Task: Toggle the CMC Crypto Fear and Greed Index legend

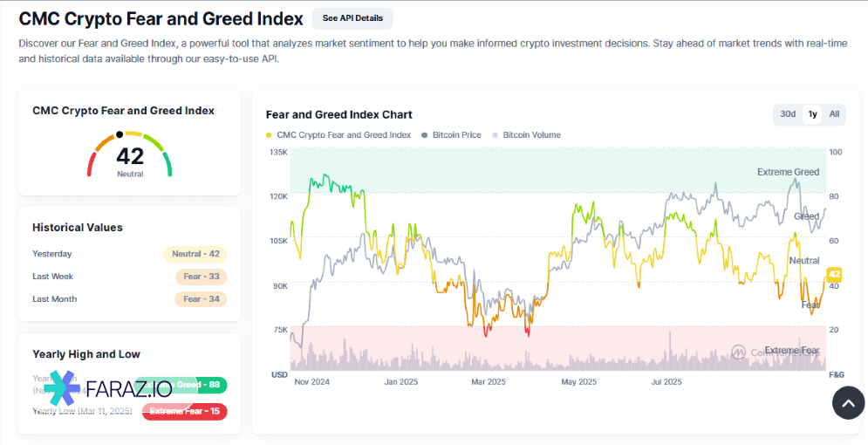Action: [338, 135]
